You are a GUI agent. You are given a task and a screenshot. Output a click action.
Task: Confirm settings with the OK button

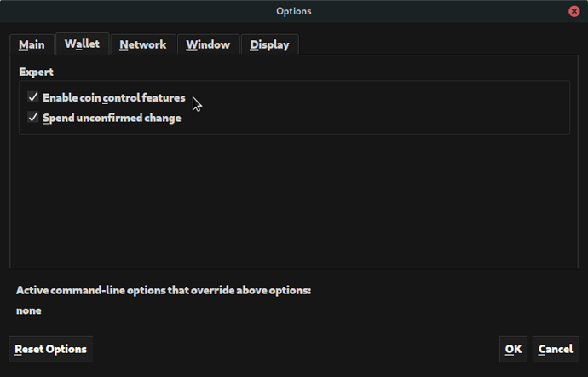(513, 349)
